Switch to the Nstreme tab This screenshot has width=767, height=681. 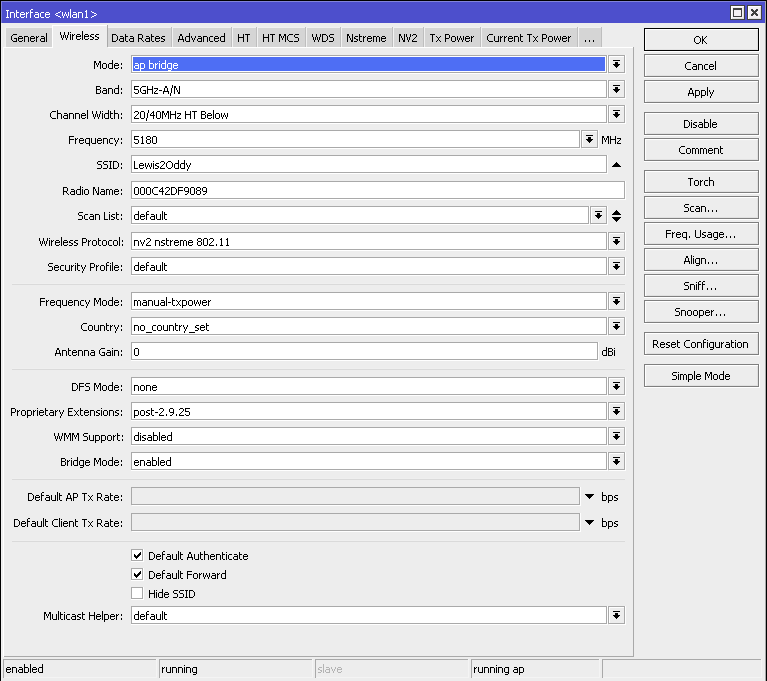[x=366, y=38]
